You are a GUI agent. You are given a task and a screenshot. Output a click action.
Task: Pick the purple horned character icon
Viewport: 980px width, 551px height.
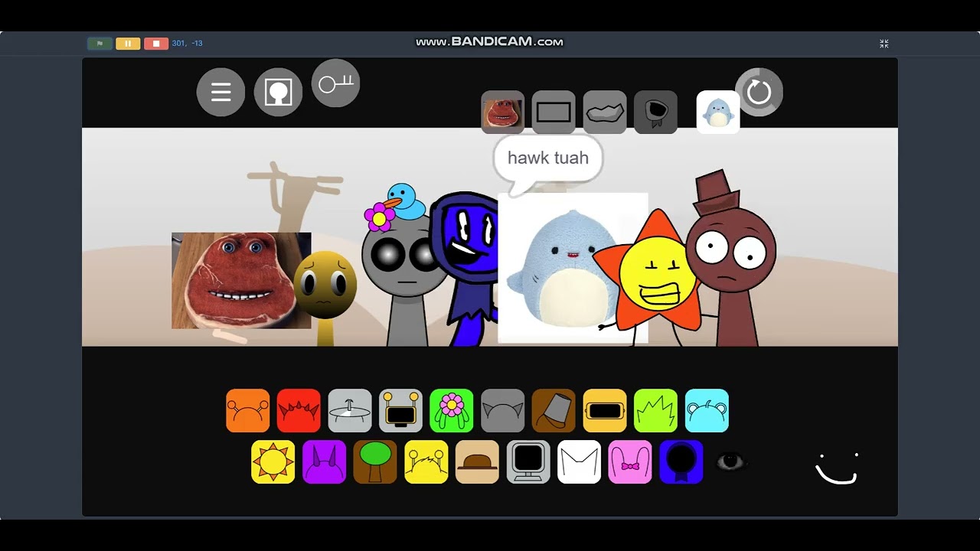(324, 462)
